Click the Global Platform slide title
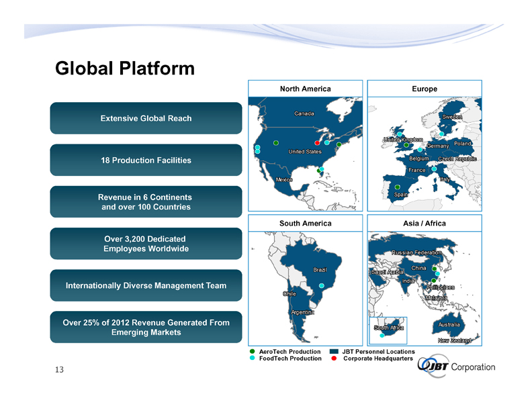Viewport: 532px width, 411px height. click(x=124, y=68)
